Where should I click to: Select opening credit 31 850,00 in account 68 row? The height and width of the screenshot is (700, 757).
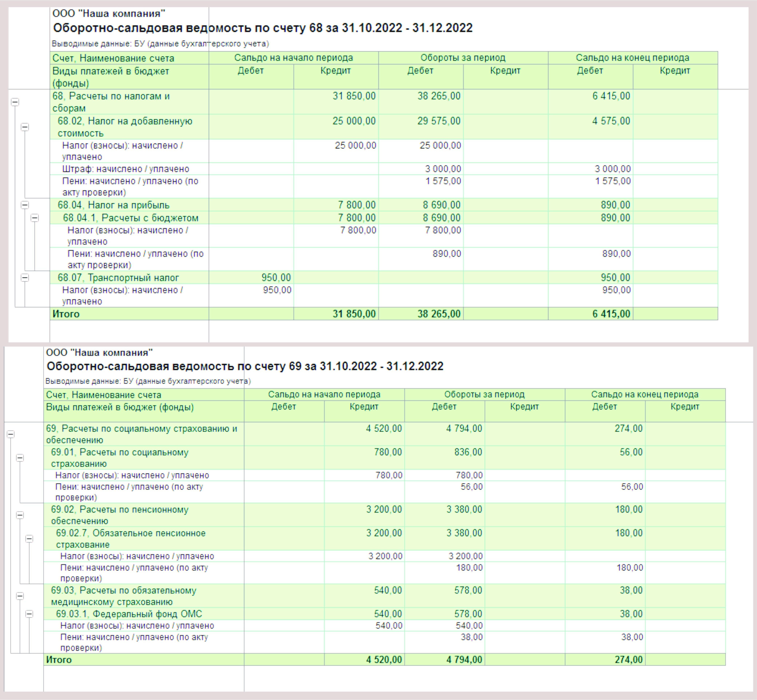(354, 96)
